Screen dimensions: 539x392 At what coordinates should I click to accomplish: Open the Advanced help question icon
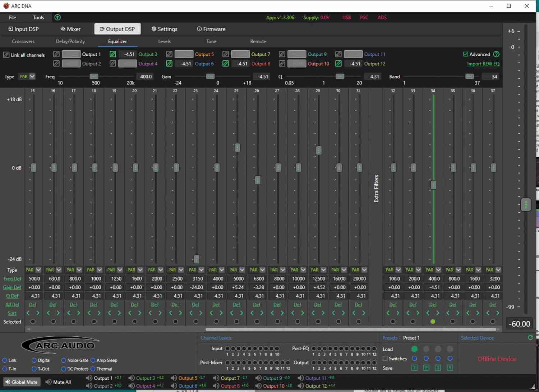(496, 54)
